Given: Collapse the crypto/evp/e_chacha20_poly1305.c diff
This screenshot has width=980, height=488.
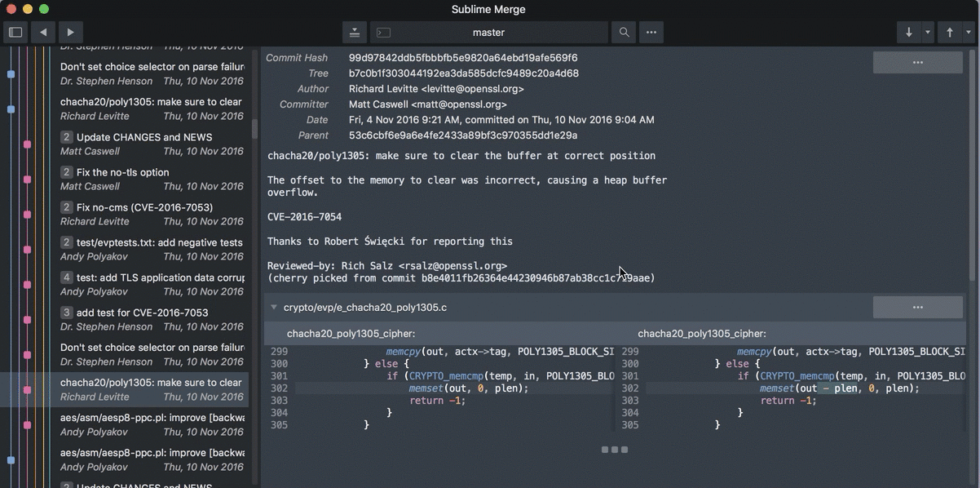Looking at the screenshot, I should tap(274, 308).
